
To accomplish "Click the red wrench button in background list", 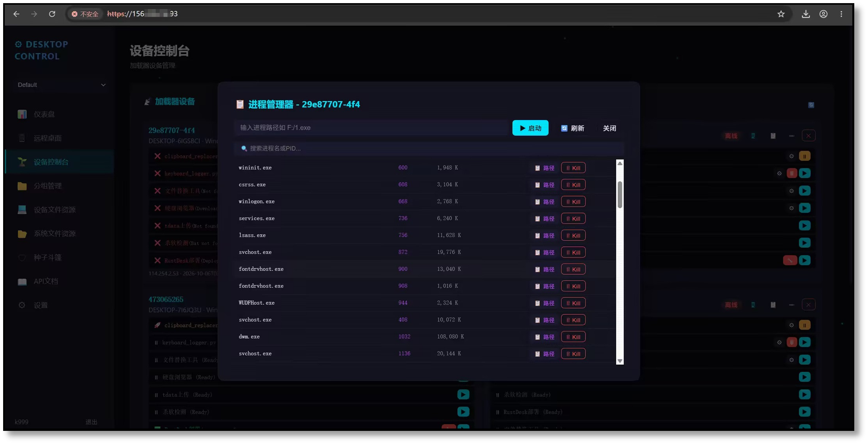I will coord(790,260).
